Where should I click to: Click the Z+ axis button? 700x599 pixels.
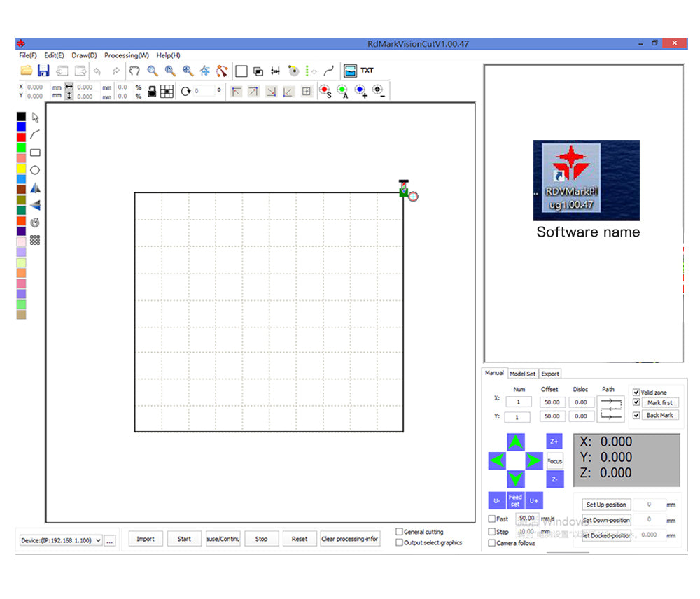pyautogui.click(x=554, y=442)
